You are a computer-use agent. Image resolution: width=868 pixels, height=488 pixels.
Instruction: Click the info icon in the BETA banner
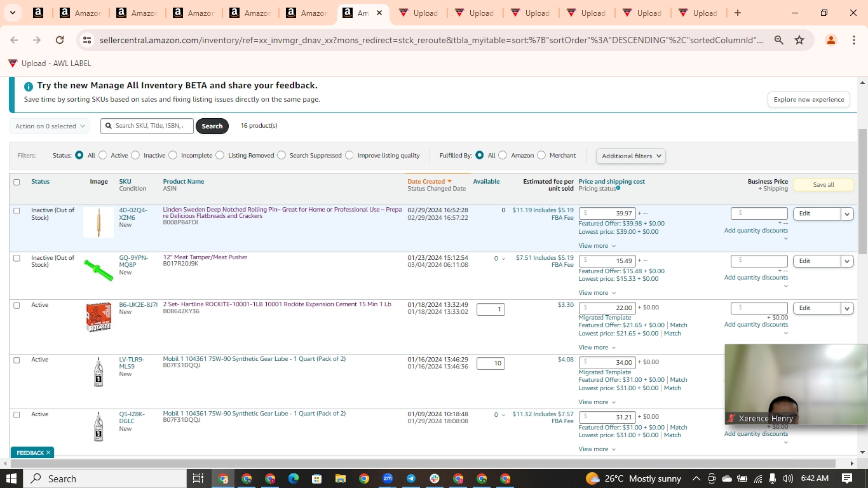(x=28, y=86)
